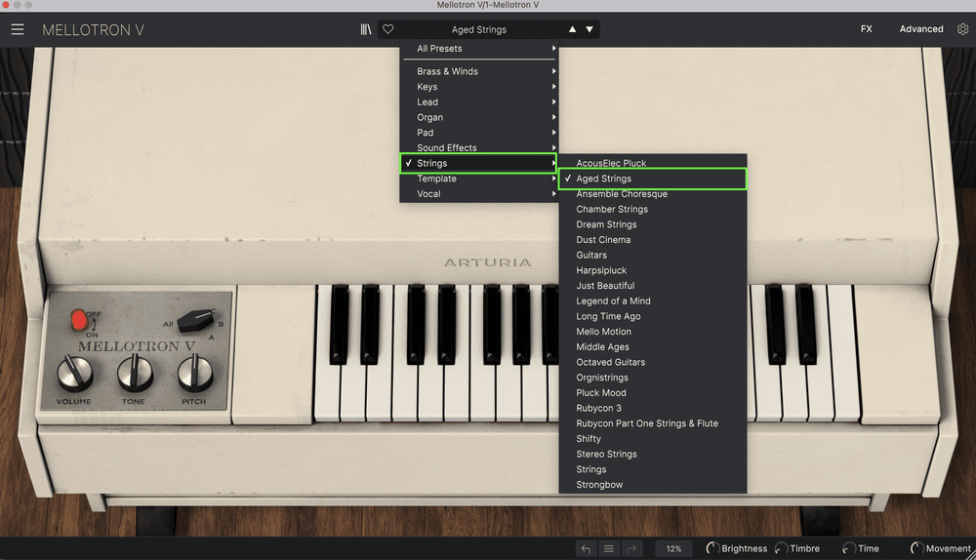Screen dimensions: 976x560
Task: Click the Timbre macro knob
Action: [781, 548]
